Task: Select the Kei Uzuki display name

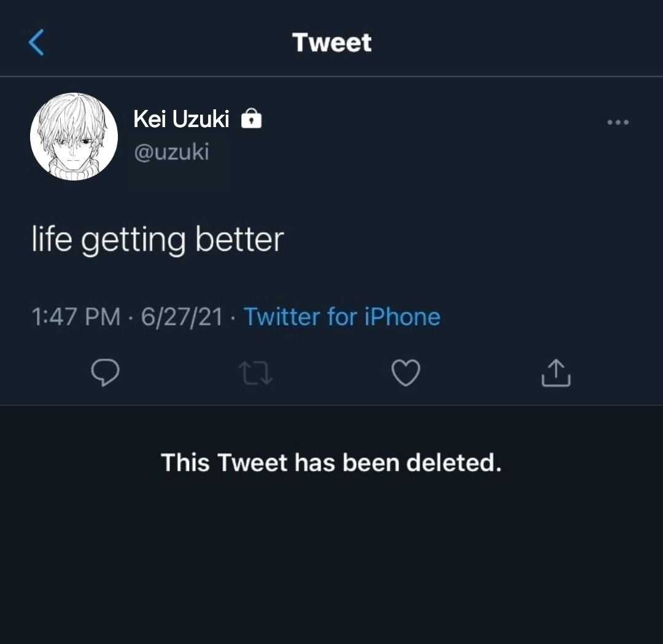Action: pos(181,119)
